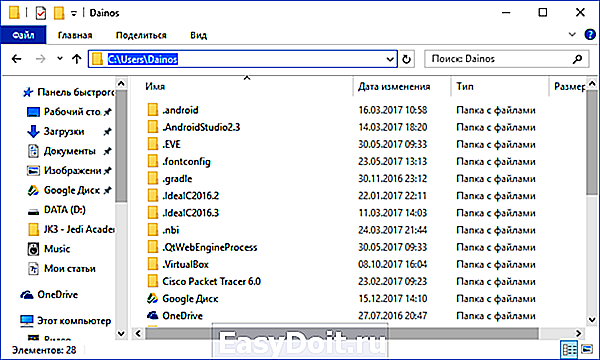Click the Properties quick access toolbar icon
This screenshot has width=600, height=360.
[x=41, y=13]
